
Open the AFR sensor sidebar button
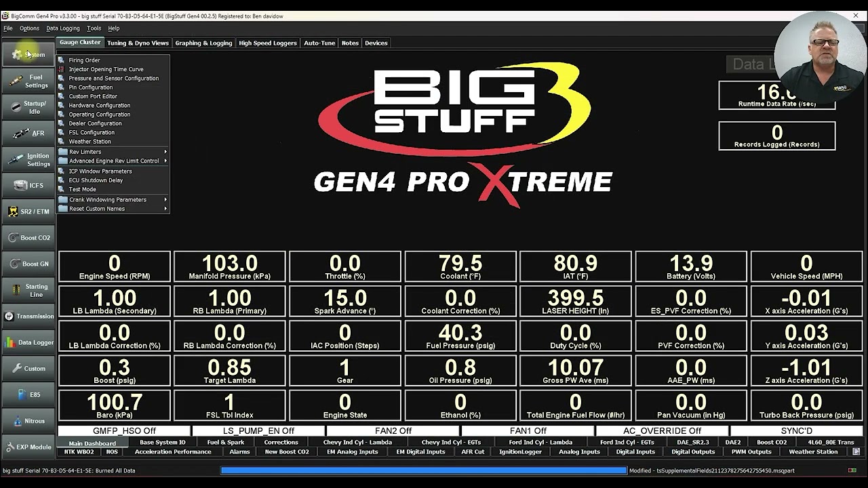point(28,134)
